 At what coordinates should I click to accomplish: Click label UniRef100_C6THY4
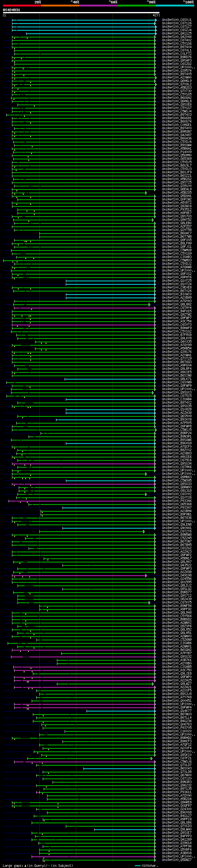[176, 308]
